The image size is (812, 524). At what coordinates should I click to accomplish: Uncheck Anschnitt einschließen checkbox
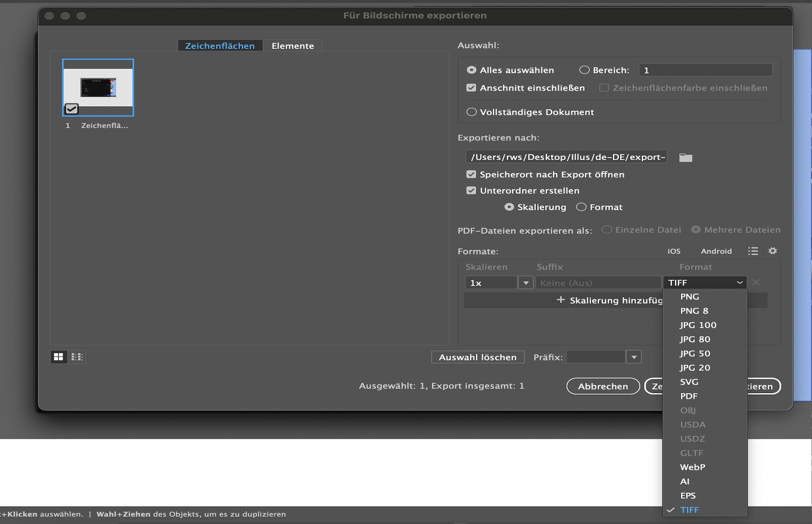click(471, 88)
